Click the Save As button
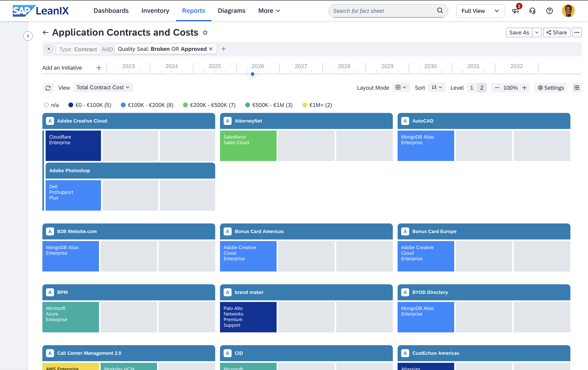The image size is (588, 370). (x=519, y=32)
